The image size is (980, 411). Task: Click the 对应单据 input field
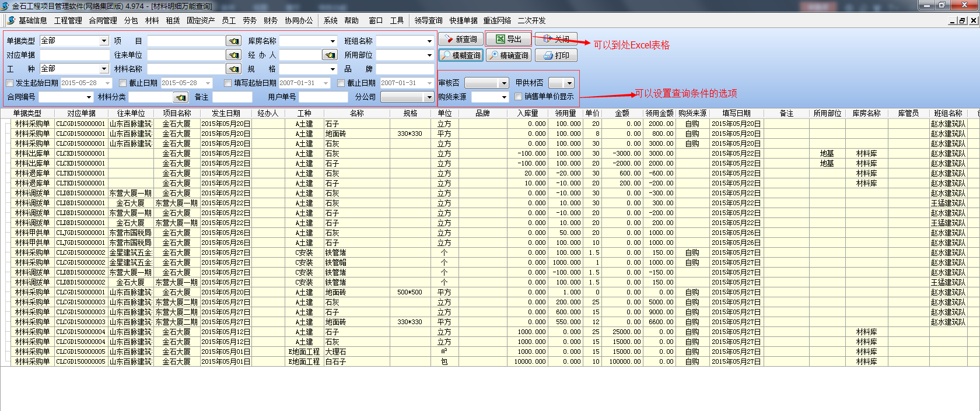click(74, 55)
